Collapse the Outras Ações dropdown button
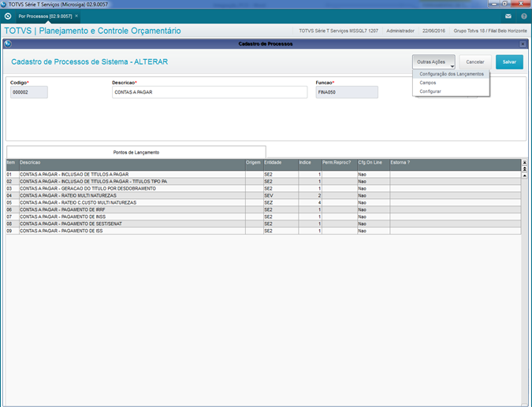 433,62
